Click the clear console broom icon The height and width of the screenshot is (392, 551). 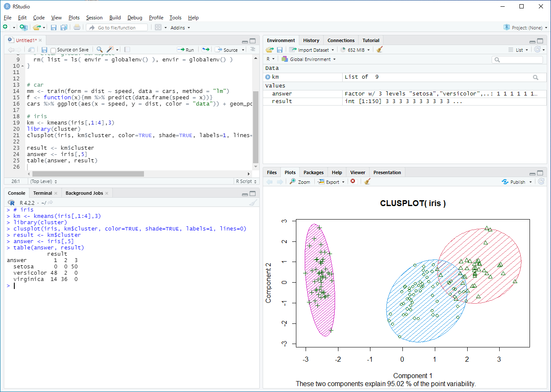pos(253,203)
